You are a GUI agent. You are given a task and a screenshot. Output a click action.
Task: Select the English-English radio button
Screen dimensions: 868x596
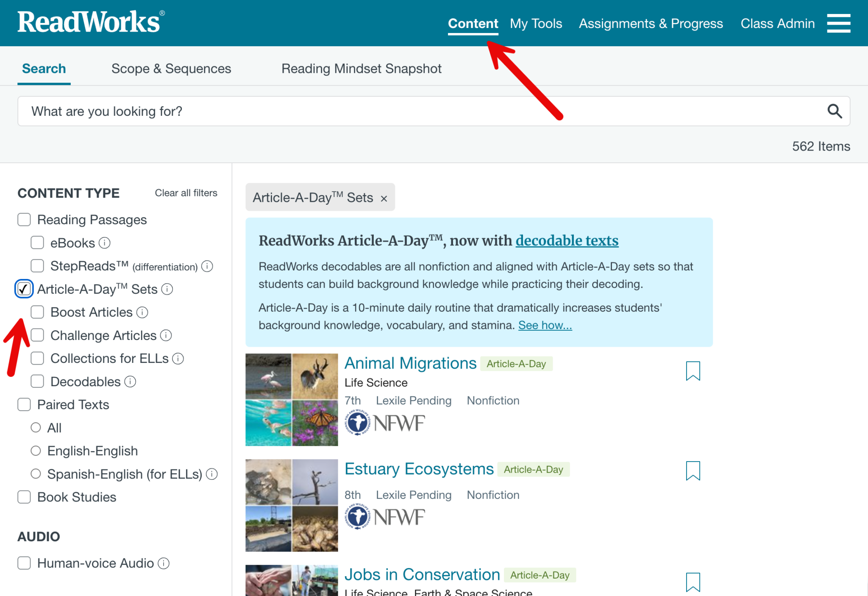point(36,451)
